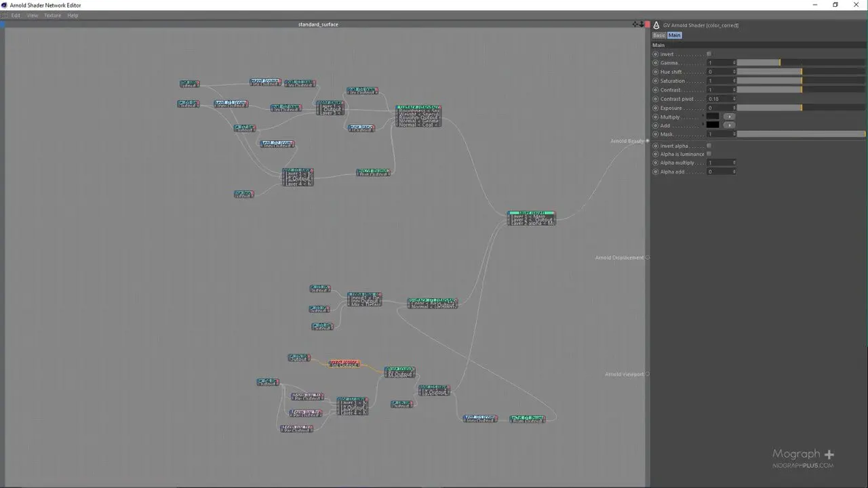Click the Hue shift value stepper arrows
The height and width of the screenshot is (488, 868).
click(734, 72)
